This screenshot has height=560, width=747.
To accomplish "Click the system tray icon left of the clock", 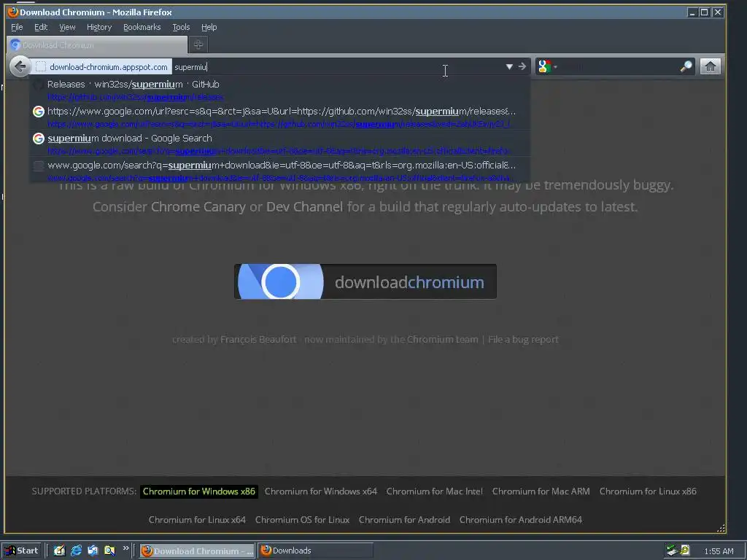I will 685,551.
